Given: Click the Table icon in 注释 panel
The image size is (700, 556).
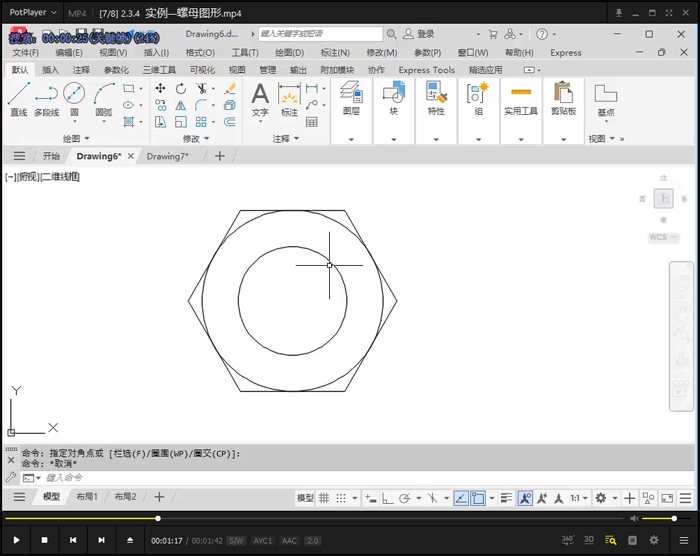Looking at the screenshot, I should pos(312,122).
